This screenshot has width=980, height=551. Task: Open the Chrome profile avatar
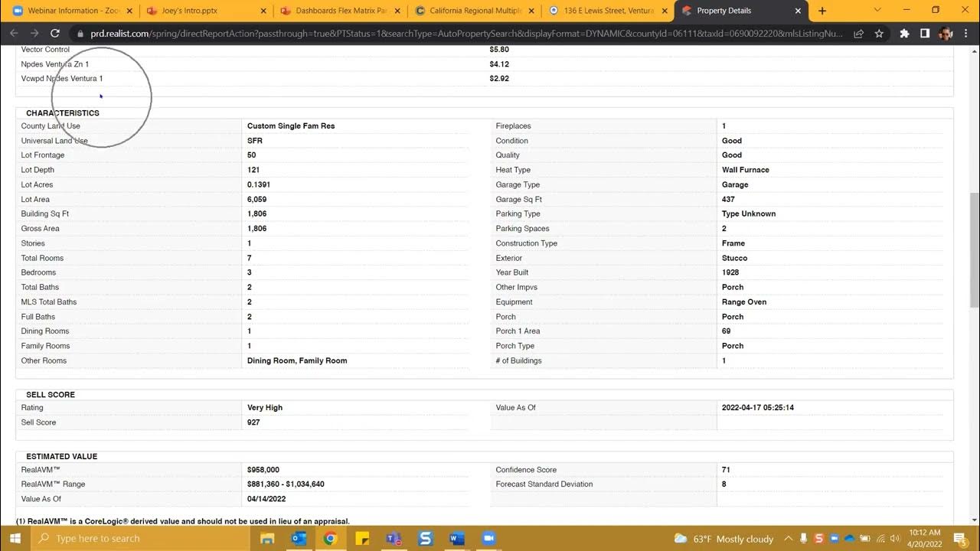point(946,34)
